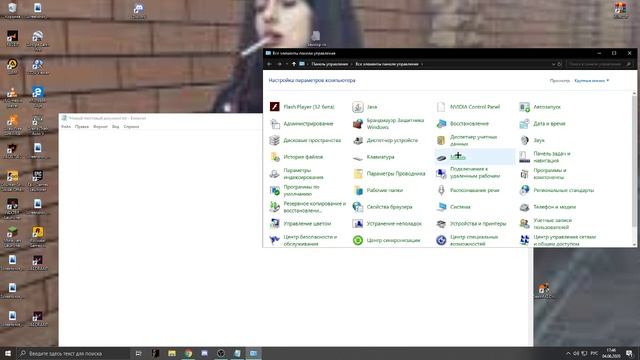This screenshot has width=640, height=360.
Task: Expand the address bar history dropdown
Action: [553, 64]
